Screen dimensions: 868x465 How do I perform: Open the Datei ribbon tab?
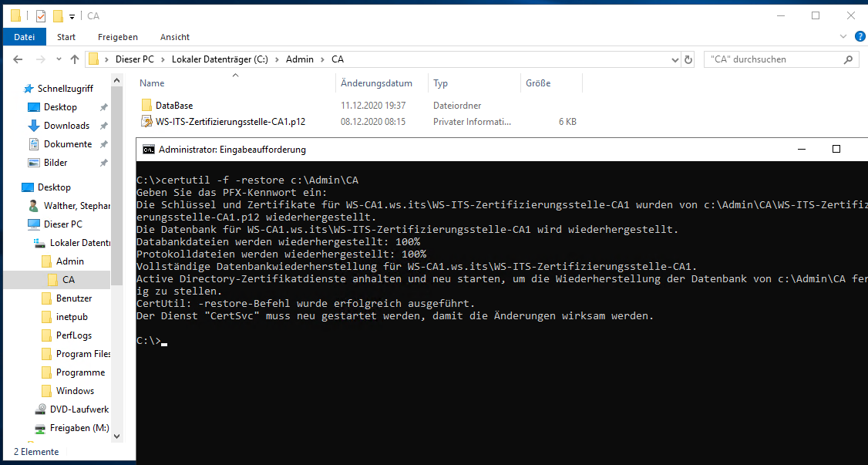pos(24,37)
